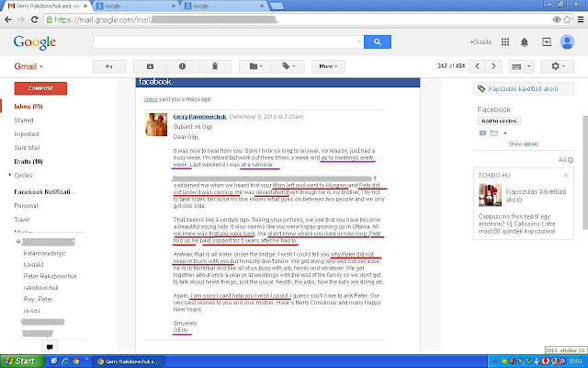Image resolution: width=588 pixels, height=368 pixels.
Task: Open search options dropdown arrow in search box
Action: [359, 41]
